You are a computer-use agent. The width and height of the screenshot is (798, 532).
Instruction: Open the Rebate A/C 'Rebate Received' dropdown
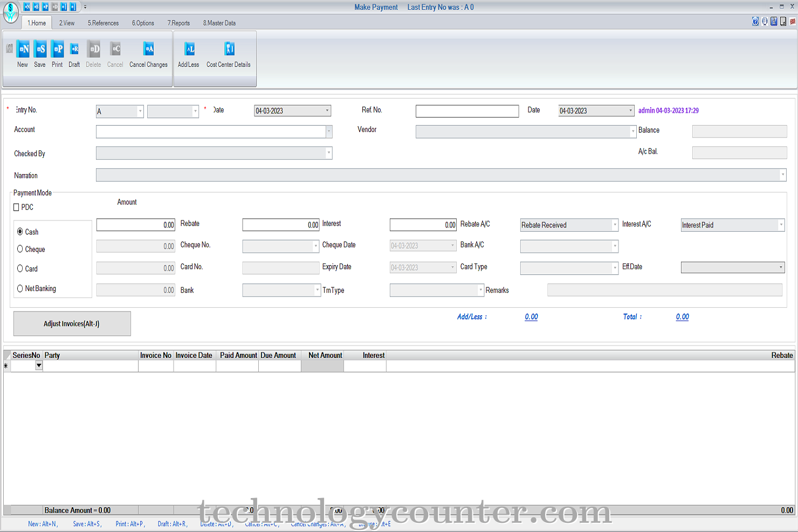(615, 225)
